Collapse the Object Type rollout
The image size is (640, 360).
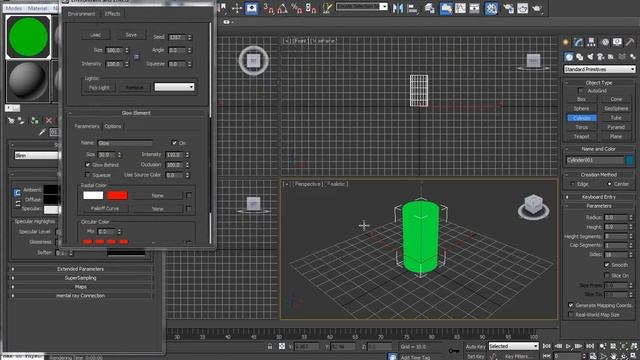coord(599,82)
